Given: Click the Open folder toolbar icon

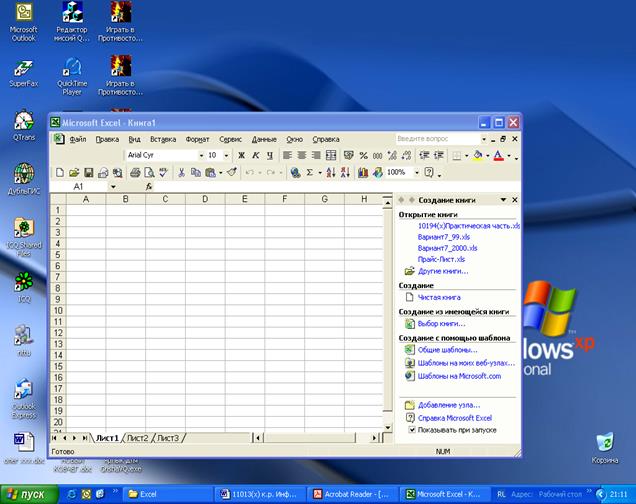Looking at the screenshot, I should point(75,172).
